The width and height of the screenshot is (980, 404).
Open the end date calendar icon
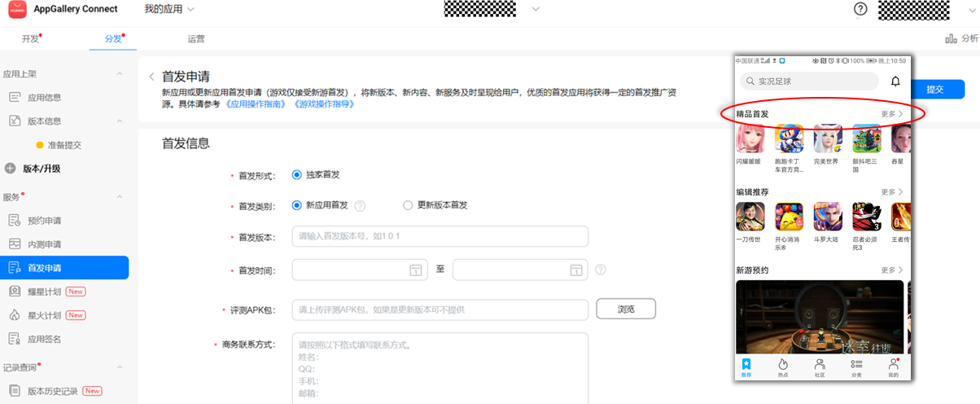coord(575,270)
